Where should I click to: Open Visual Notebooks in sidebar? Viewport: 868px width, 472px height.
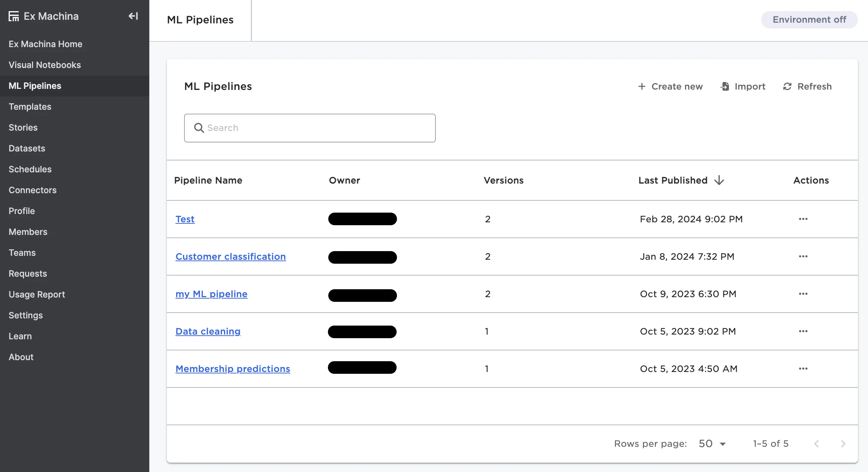tap(45, 65)
